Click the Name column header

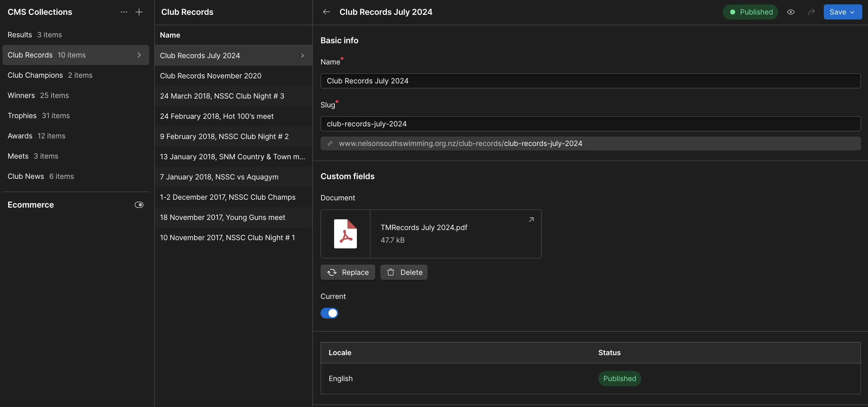coord(170,35)
